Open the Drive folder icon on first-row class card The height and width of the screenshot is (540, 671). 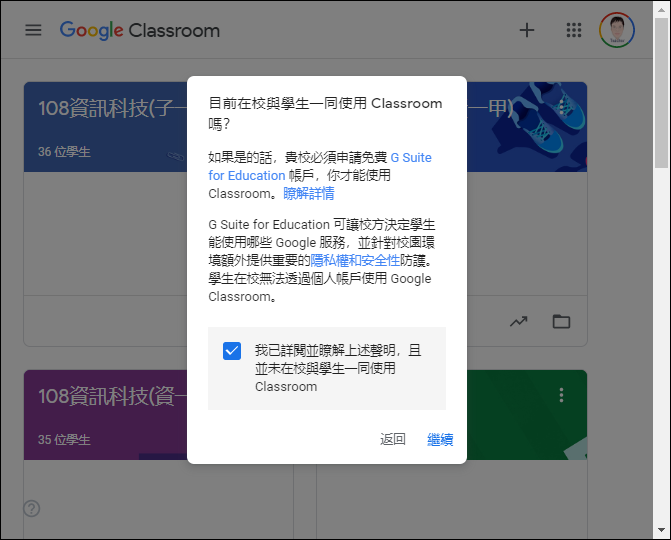point(561,321)
